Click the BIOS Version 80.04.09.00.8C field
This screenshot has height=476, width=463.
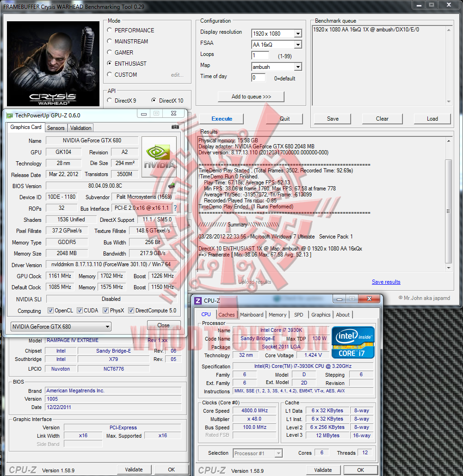(105, 186)
